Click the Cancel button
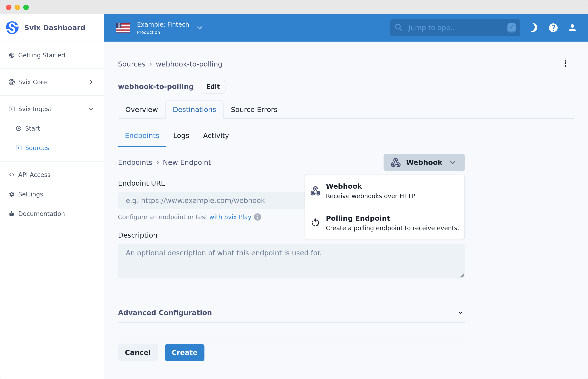 138,352
